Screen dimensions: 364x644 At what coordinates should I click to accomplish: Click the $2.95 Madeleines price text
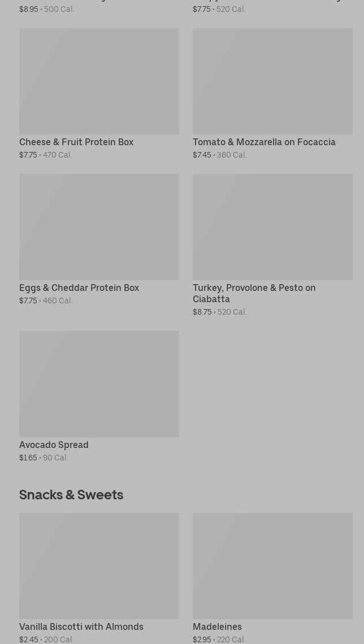tap(202, 640)
